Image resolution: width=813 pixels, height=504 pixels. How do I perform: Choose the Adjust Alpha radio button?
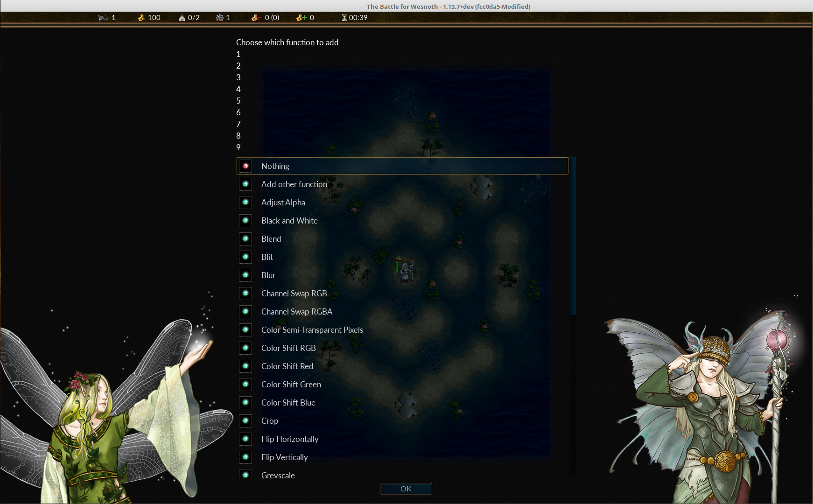(x=245, y=203)
